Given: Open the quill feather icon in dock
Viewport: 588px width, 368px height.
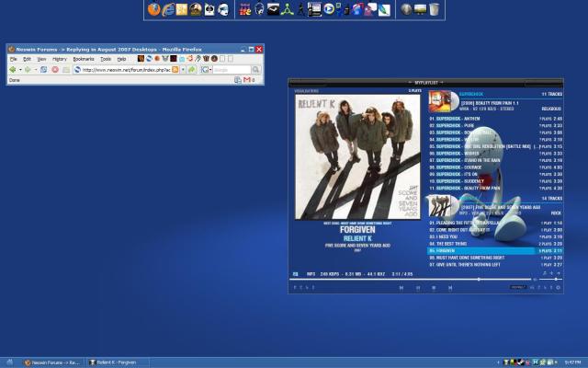Looking at the screenshot, I should (384, 10).
